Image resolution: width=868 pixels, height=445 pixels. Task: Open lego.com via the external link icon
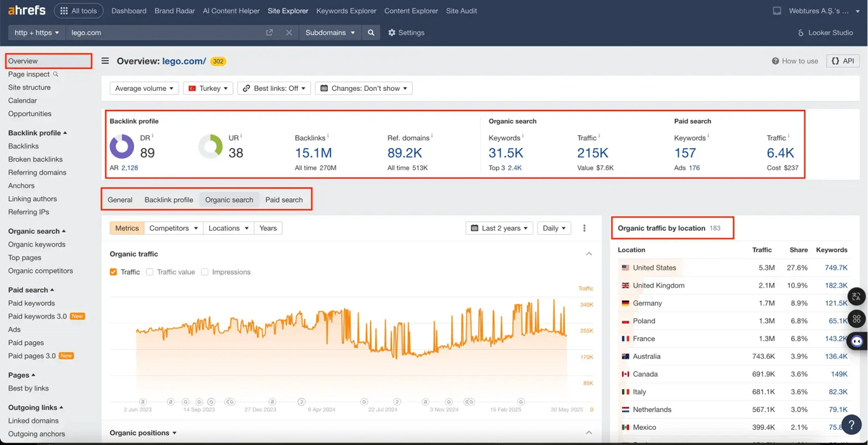point(269,32)
